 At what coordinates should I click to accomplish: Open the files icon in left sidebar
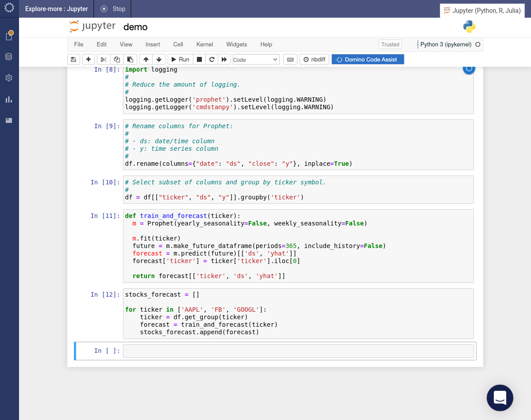point(9,36)
